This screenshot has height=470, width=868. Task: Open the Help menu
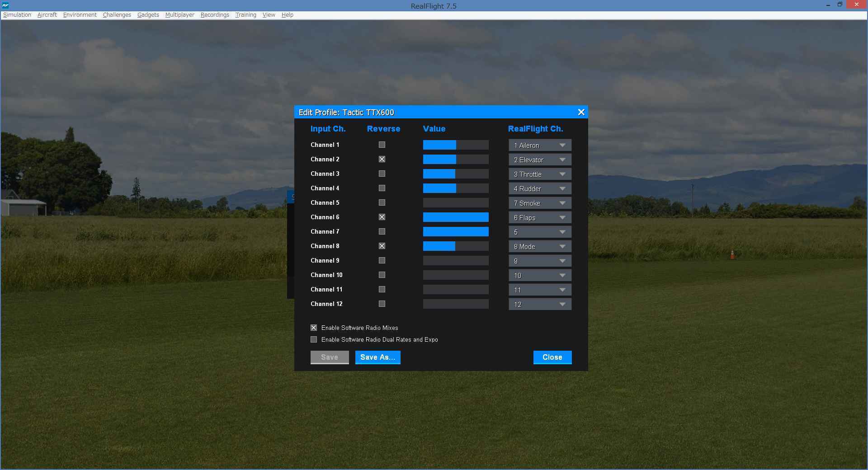288,15
